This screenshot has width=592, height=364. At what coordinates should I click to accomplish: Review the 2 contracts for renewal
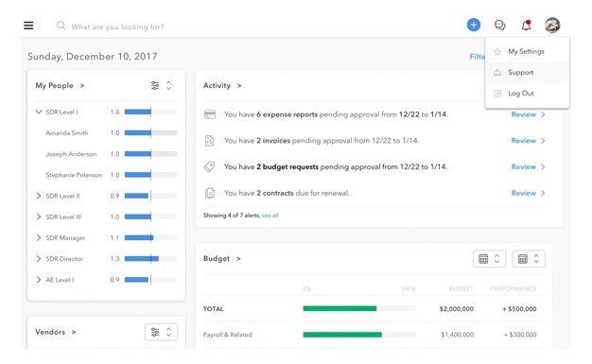(528, 193)
